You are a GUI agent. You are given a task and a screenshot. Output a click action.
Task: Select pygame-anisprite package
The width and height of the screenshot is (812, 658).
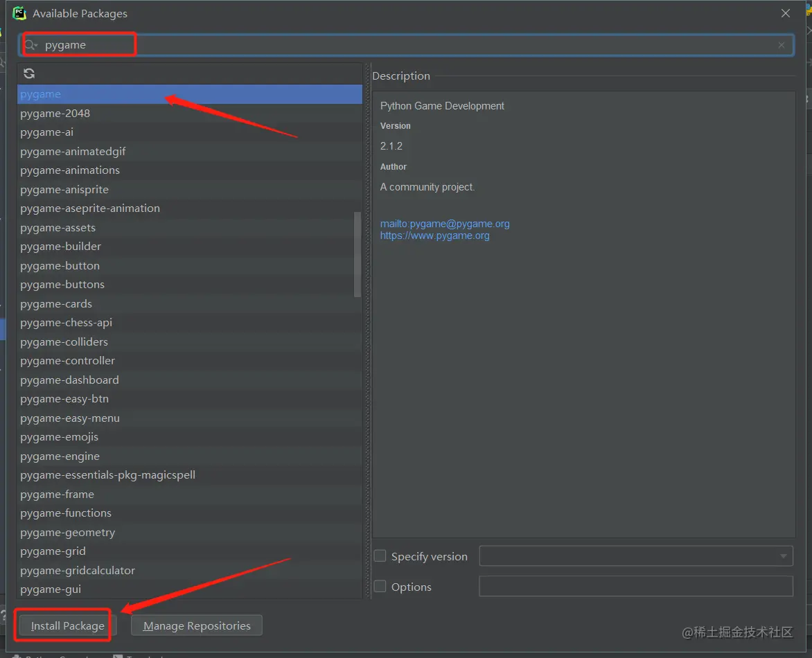[x=190, y=190]
